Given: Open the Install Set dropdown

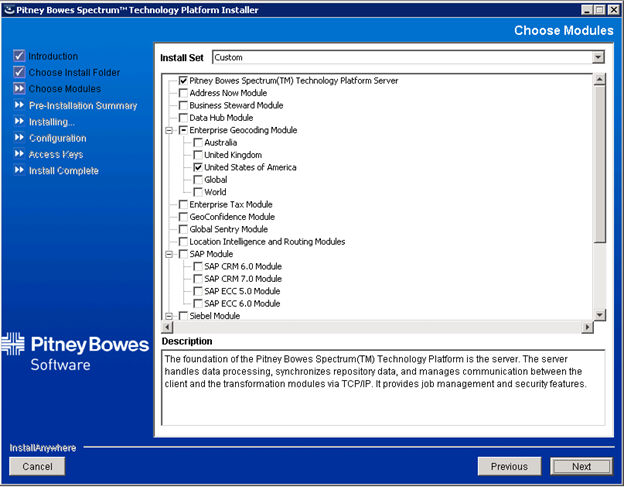Looking at the screenshot, I should point(598,58).
